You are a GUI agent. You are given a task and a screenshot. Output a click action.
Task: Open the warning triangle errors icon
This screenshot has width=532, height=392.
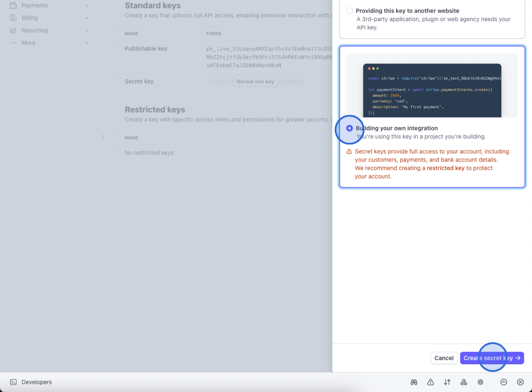point(431,382)
